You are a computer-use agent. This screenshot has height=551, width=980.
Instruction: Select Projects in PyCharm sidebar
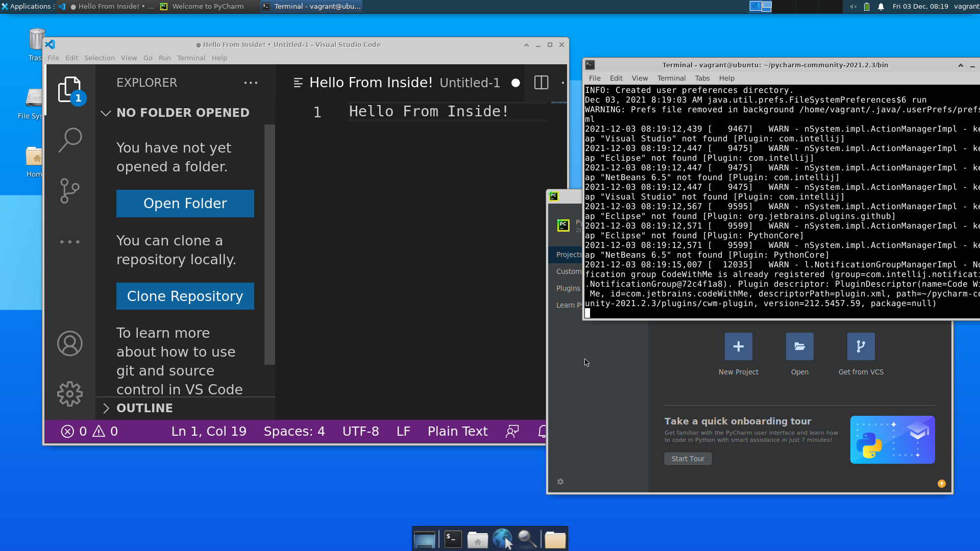(566, 255)
